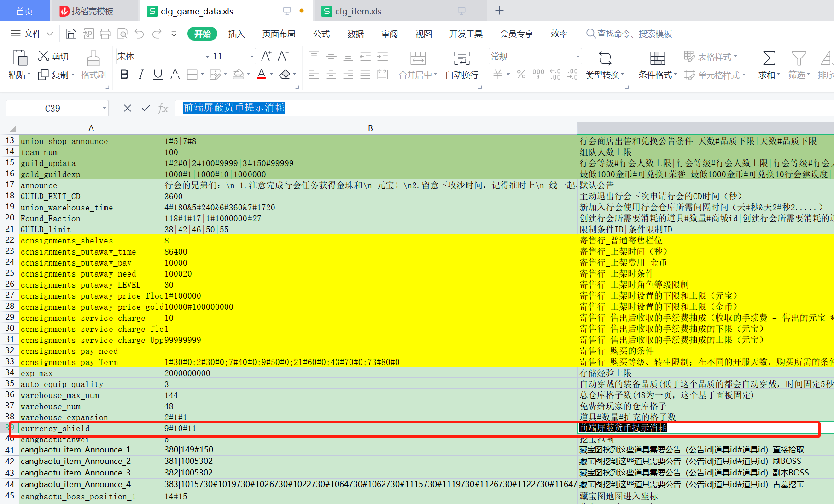834x504 pixels.
Task: Apply thousands separator format
Action: (538, 74)
